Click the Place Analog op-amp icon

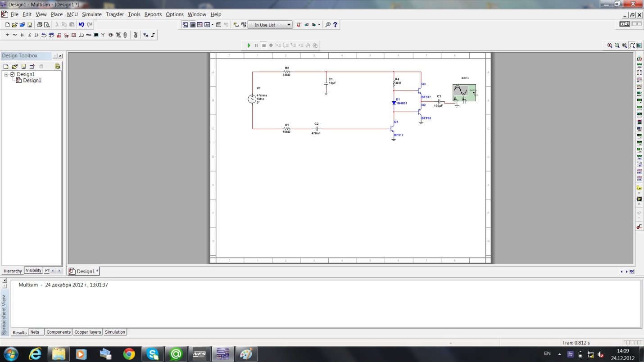[36, 35]
